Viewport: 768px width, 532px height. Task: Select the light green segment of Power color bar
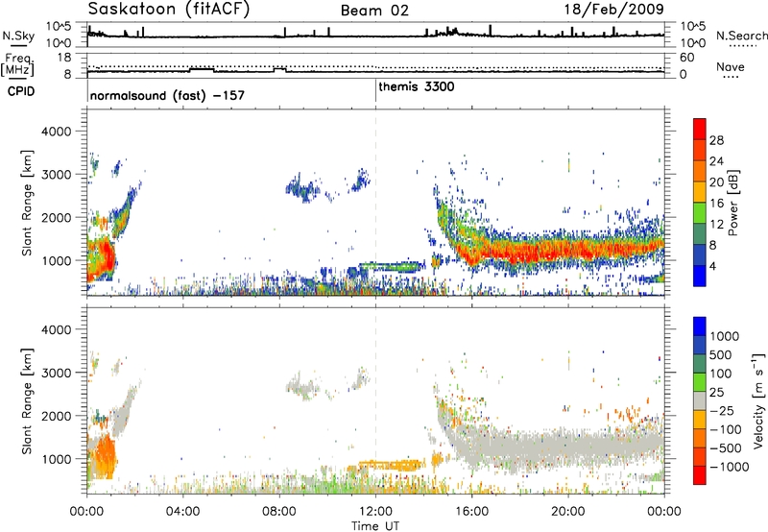click(x=700, y=213)
